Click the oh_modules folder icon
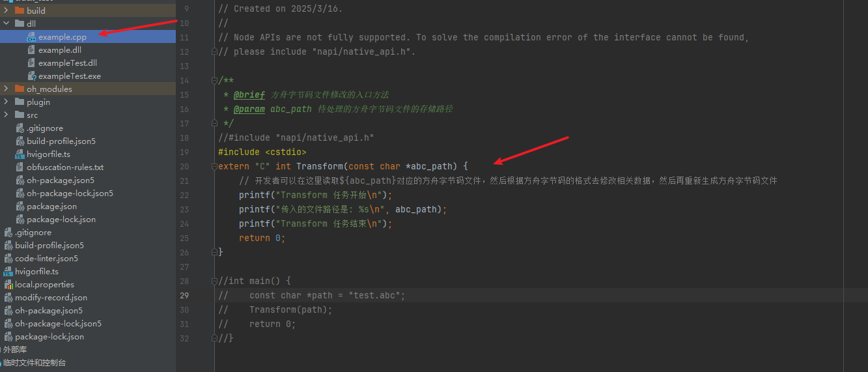The width and height of the screenshot is (868, 372). pyautogui.click(x=20, y=89)
